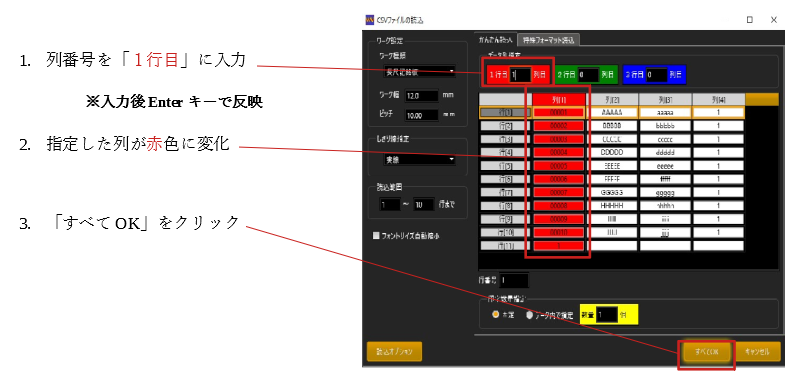Click the CSV dialog app icon in title bar
The height and width of the screenshot is (384, 802).
[369, 20]
